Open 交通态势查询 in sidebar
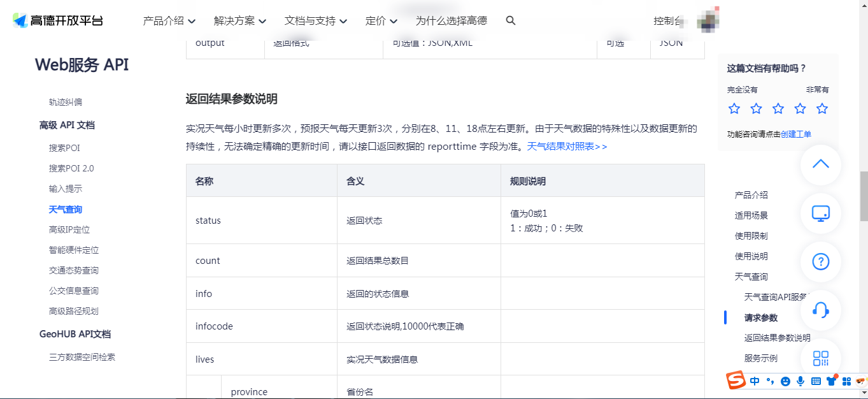Image resolution: width=868 pixels, height=399 pixels. point(74,270)
